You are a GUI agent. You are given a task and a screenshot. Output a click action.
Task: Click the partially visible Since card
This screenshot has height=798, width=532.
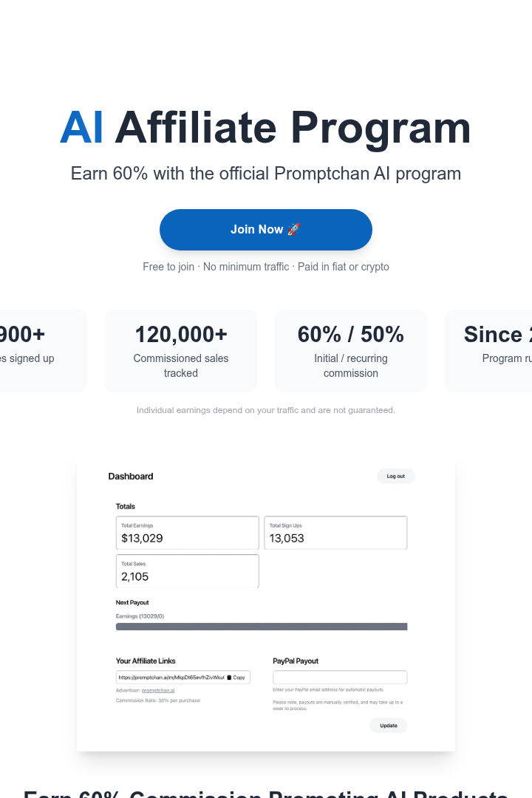pyautogui.click(x=488, y=351)
